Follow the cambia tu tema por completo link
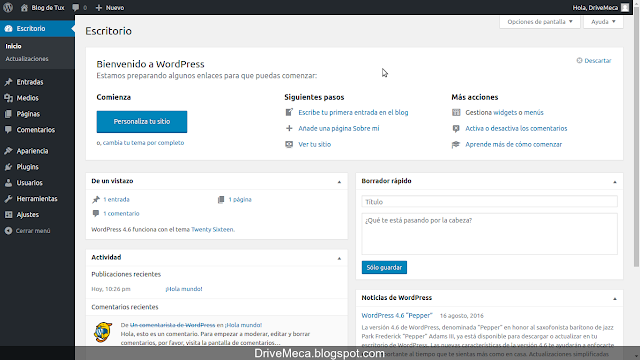Viewport: 640px width, 360px height. coord(143,143)
